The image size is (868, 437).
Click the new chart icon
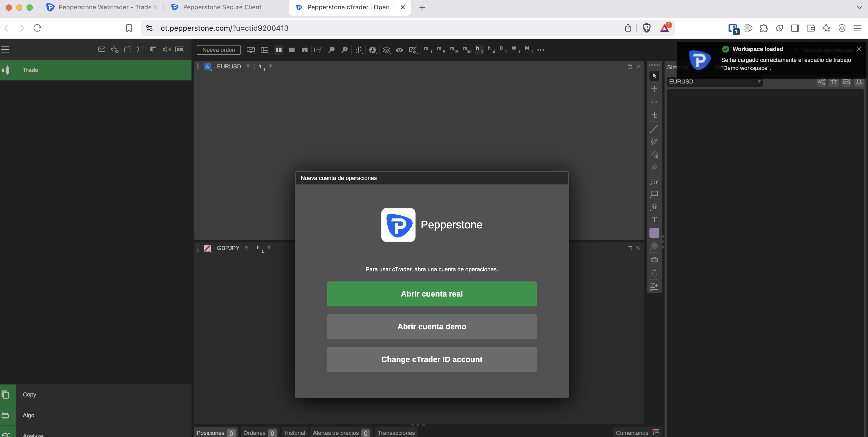pyautogui.click(x=318, y=50)
